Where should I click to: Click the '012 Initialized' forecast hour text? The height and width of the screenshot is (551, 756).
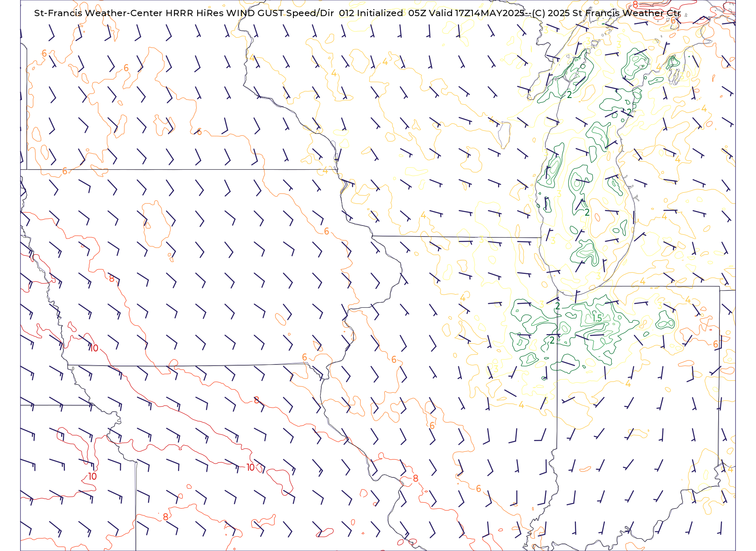click(371, 13)
